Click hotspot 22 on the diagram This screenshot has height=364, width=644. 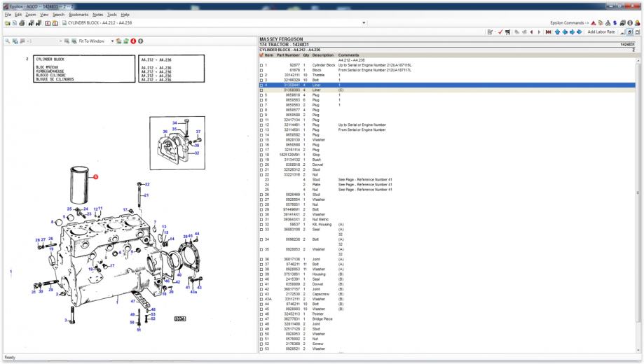(147, 184)
